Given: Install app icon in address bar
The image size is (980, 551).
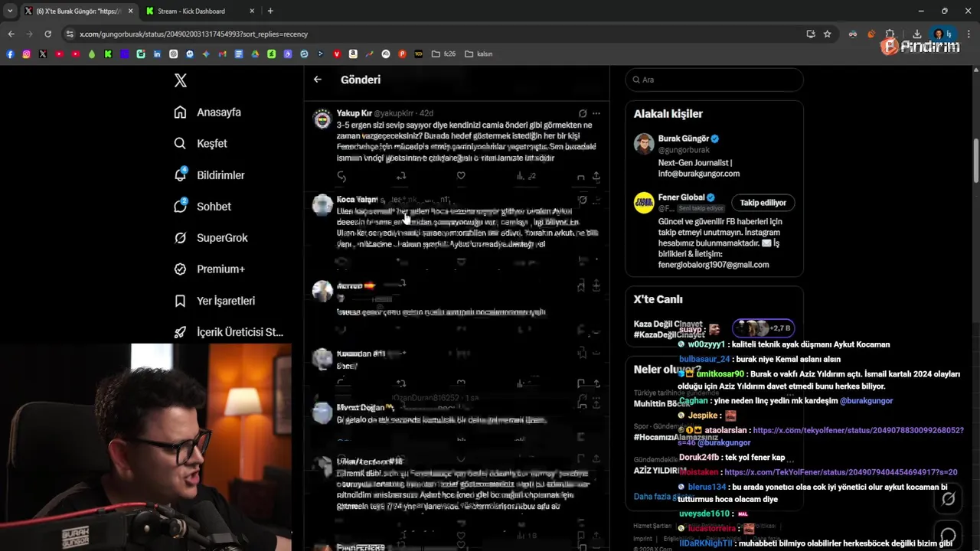Looking at the screenshot, I should click(811, 34).
